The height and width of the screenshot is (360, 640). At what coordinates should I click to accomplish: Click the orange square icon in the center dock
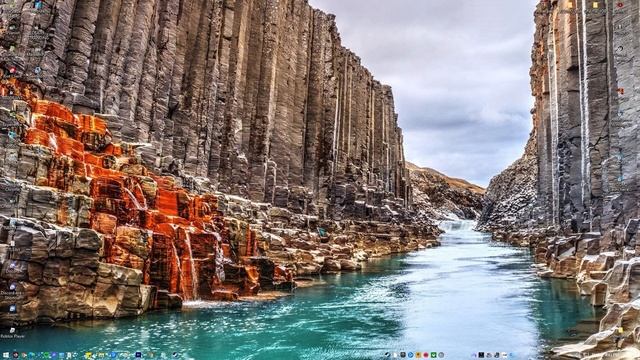tap(418, 355)
